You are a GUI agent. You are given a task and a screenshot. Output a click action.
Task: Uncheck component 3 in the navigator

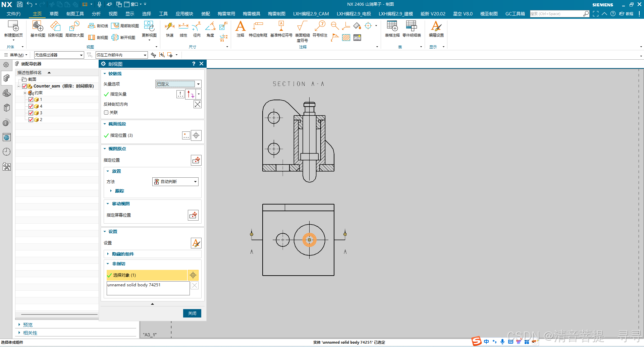(31, 113)
